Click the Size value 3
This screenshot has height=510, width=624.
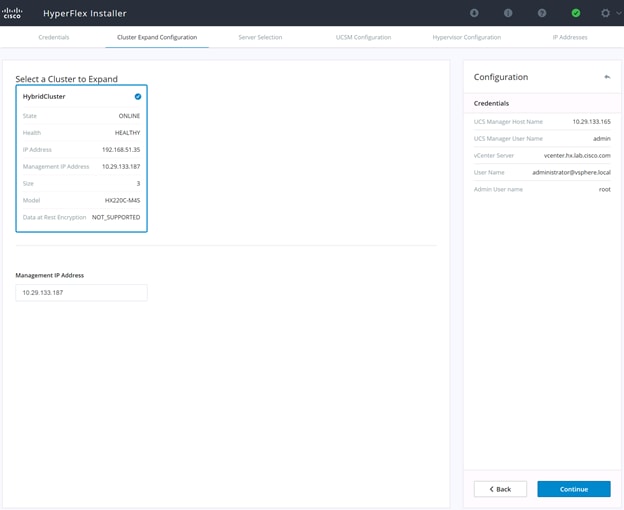click(138, 183)
